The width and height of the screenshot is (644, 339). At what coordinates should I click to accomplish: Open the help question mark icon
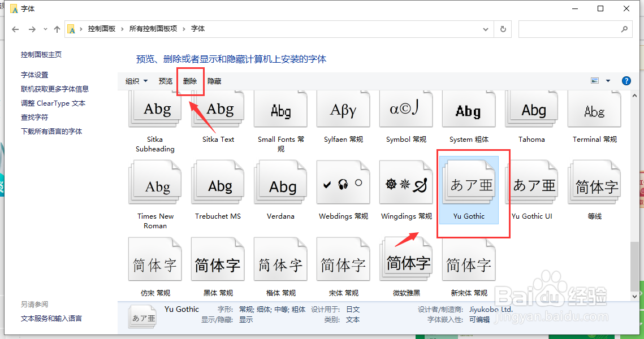coord(626,81)
